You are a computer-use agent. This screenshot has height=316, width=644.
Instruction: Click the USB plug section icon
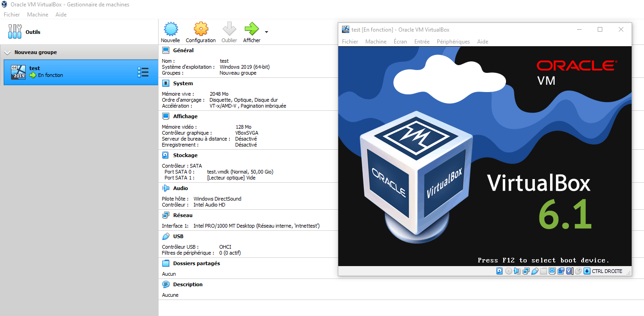tap(165, 236)
